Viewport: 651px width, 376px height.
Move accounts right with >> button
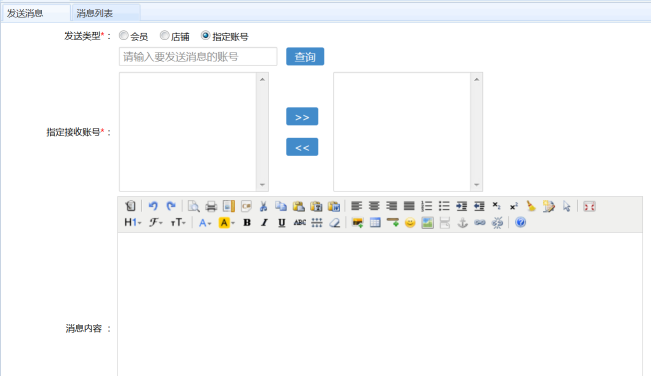[x=302, y=117]
